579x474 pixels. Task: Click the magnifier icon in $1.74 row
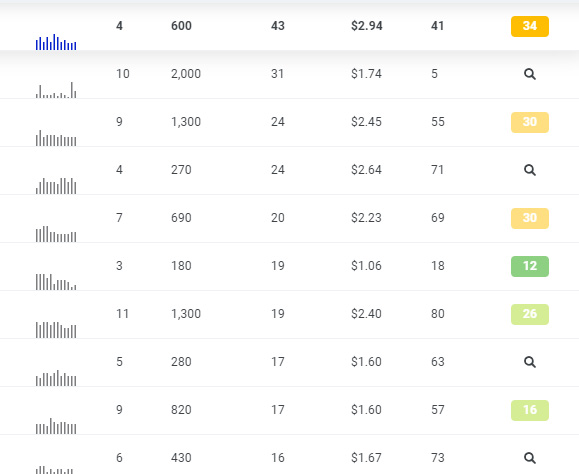coord(530,74)
